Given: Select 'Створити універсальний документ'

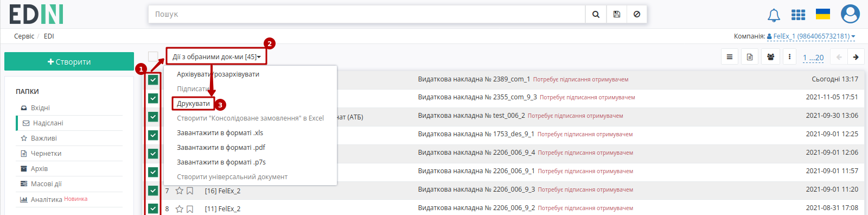Looking at the screenshot, I should [232, 177].
